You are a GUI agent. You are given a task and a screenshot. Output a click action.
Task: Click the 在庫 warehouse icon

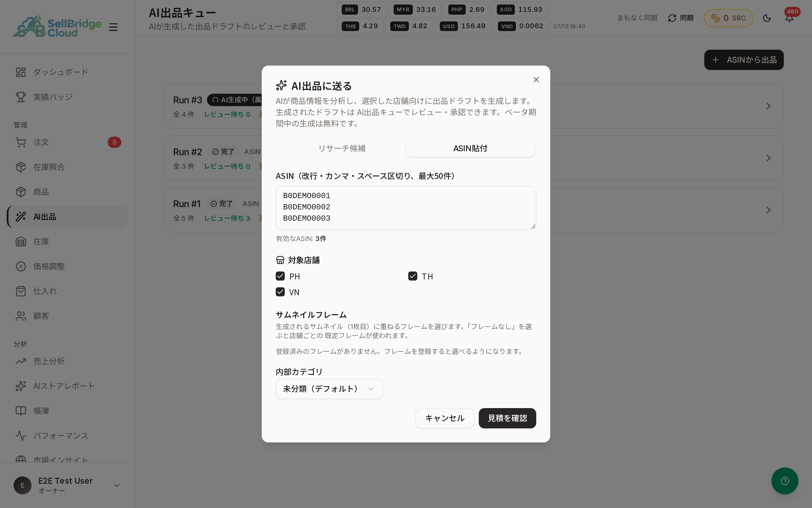pyautogui.click(x=21, y=242)
